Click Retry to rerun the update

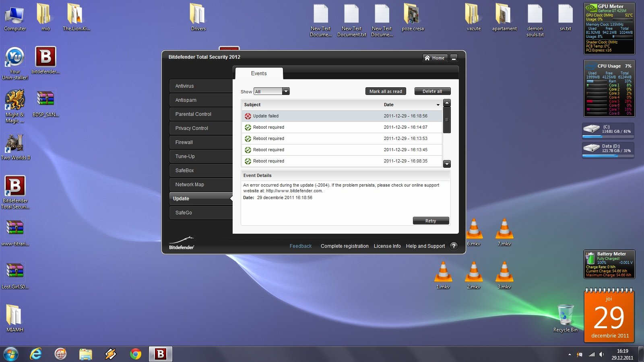pos(431,221)
